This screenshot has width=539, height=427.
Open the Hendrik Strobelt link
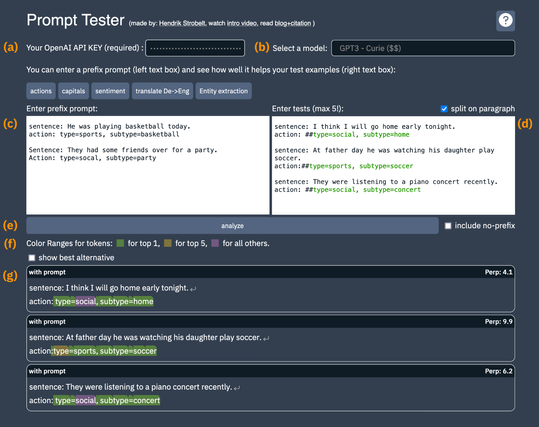tap(182, 23)
